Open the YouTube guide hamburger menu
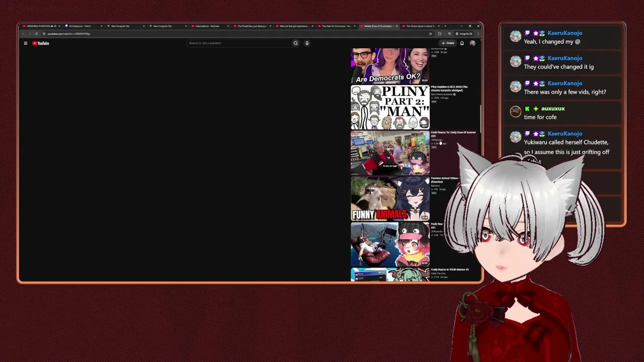The image size is (644, 362). 26,43
